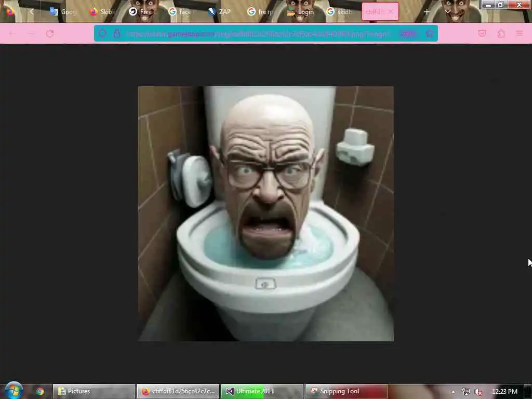Restore down the Firefox window
The image size is (532, 399).
[x=500, y=5]
